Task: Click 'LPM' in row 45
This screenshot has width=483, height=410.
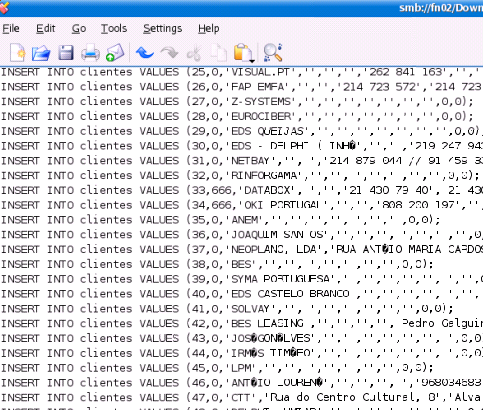Action: click(x=241, y=368)
